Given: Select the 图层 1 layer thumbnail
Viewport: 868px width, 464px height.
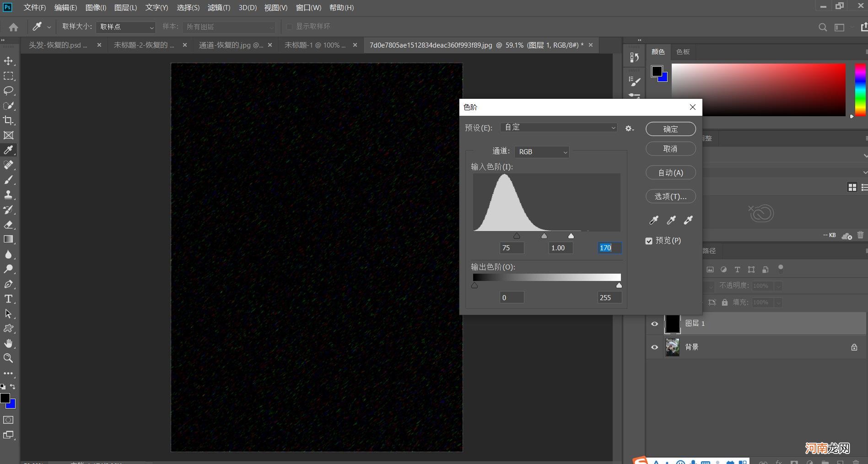Looking at the screenshot, I should click(x=672, y=324).
